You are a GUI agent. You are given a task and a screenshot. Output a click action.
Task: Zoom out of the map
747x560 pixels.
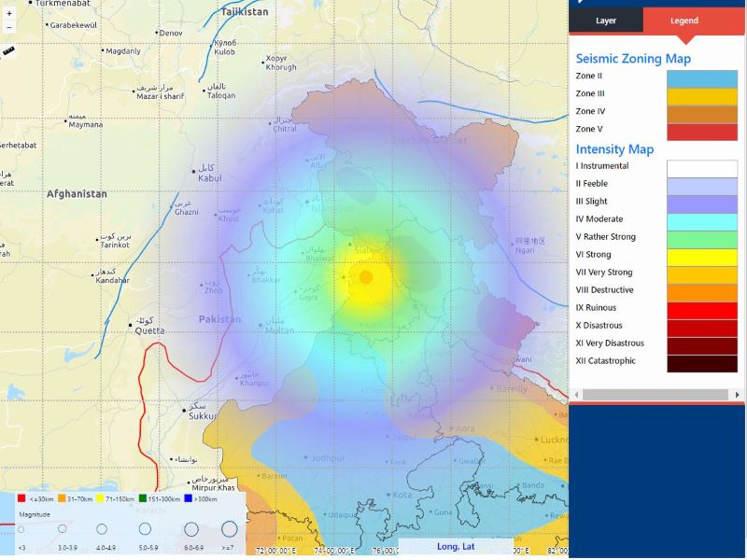(x=9, y=28)
